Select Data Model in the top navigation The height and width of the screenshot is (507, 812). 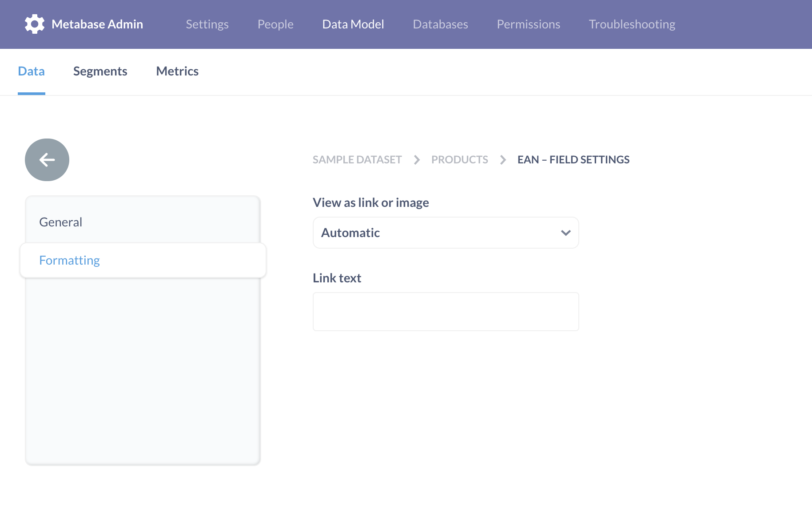353,24
